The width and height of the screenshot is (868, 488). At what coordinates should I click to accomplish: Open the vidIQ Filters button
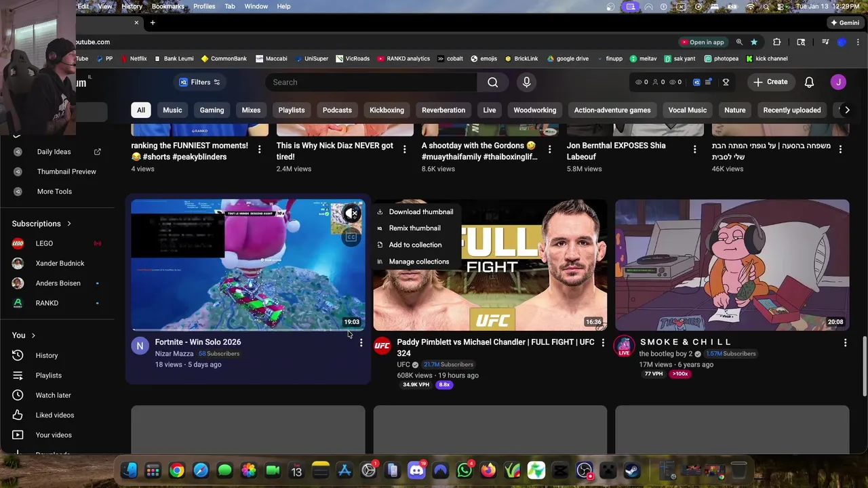(x=199, y=82)
